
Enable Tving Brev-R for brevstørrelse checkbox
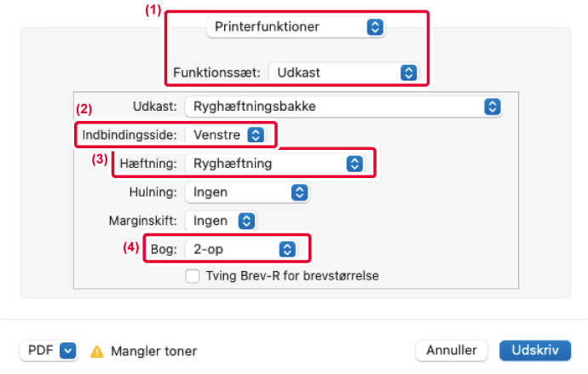pyautogui.click(x=193, y=276)
